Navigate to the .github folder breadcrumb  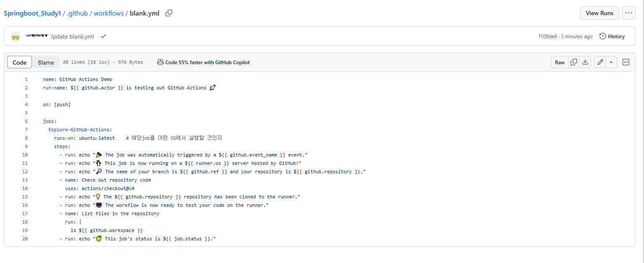point(77,13)
